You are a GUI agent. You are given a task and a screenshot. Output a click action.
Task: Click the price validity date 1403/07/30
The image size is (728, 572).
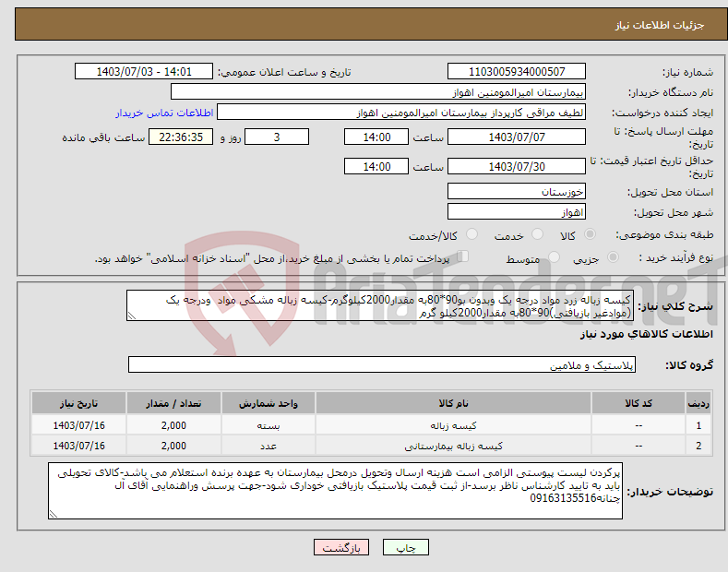(517, 166)
